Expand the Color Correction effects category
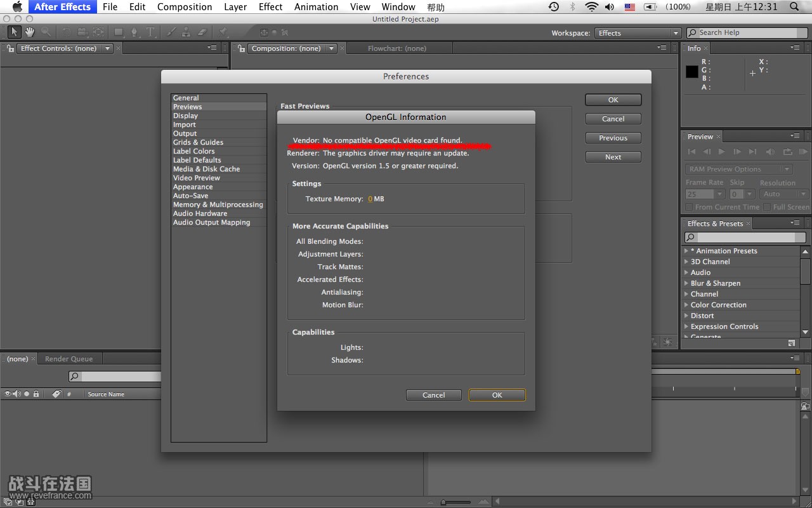The image size is (812, 508). tap(686, 305)
